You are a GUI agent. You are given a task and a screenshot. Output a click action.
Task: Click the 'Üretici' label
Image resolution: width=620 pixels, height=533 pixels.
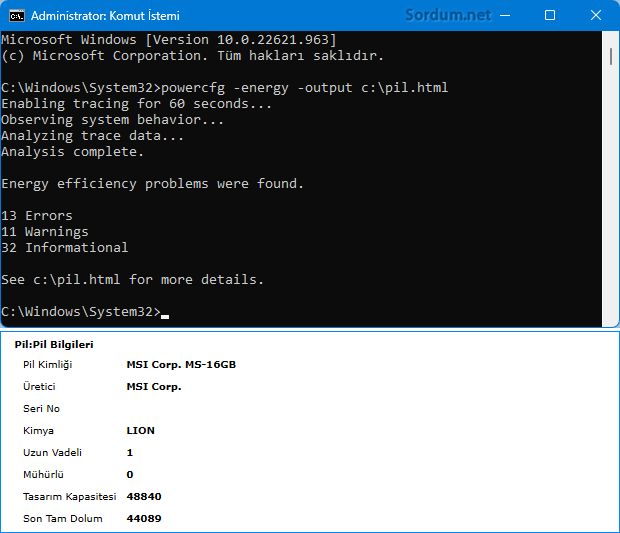pos(39,386)
